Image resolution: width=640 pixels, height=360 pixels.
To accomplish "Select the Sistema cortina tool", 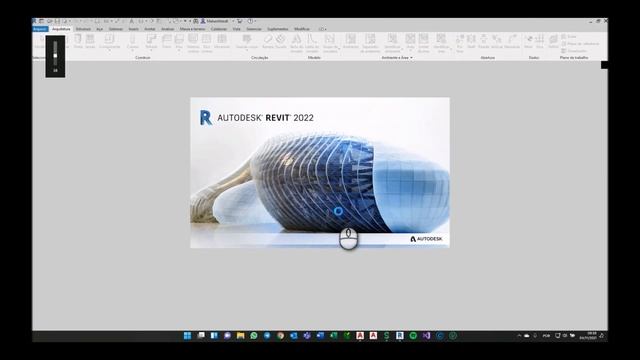I will [193, 43].
